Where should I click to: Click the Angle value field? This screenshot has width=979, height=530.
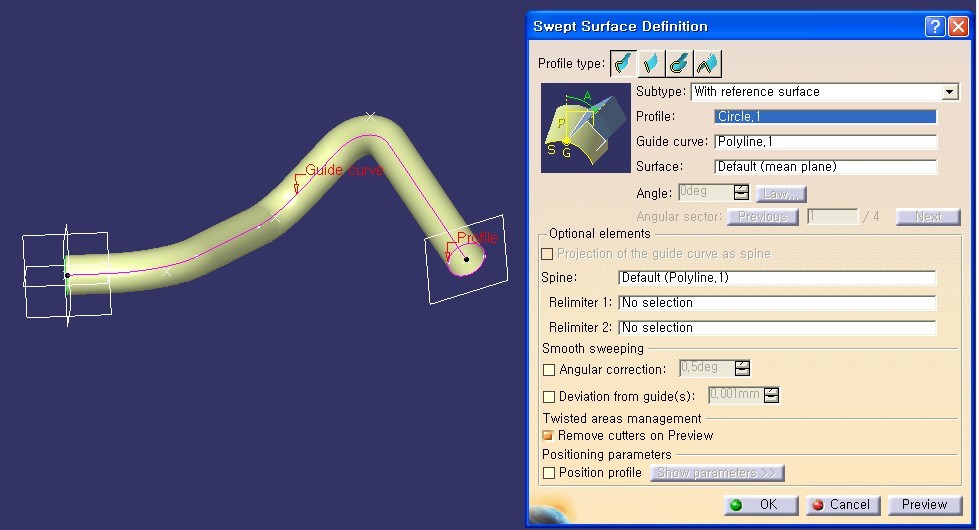tap(706, 192)
